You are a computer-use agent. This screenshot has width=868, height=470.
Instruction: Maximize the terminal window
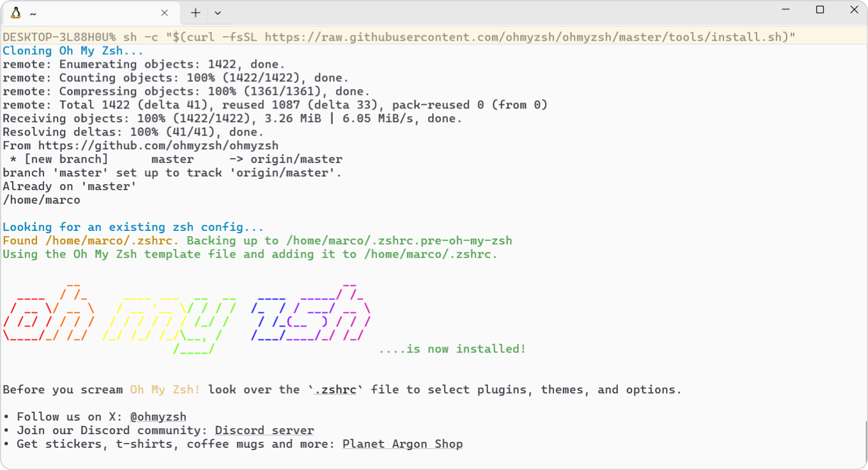point(820,10)
